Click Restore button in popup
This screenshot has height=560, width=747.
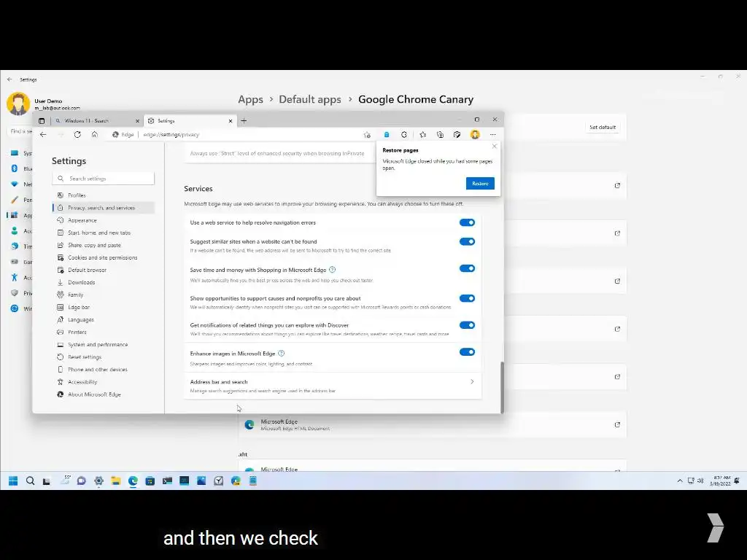tap(480, 183)
